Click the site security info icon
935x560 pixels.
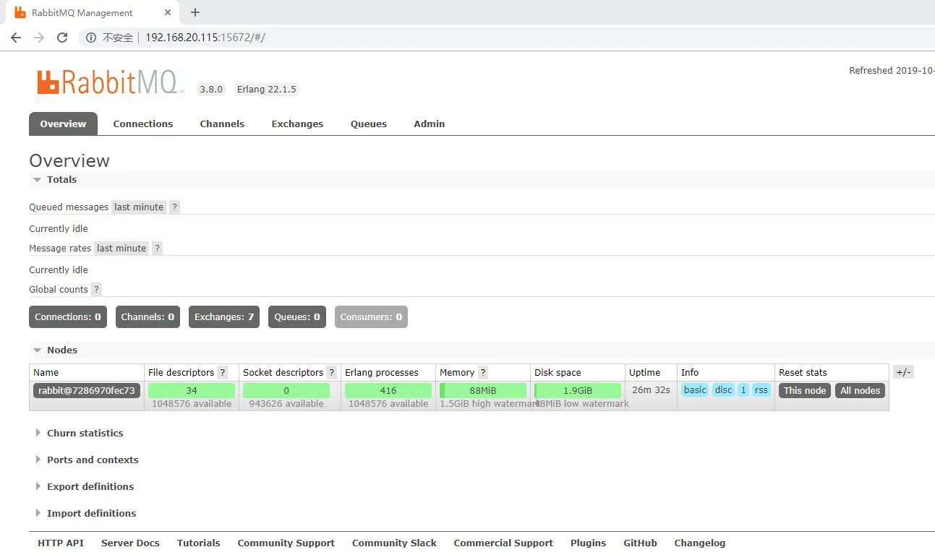tap(91, 38)
